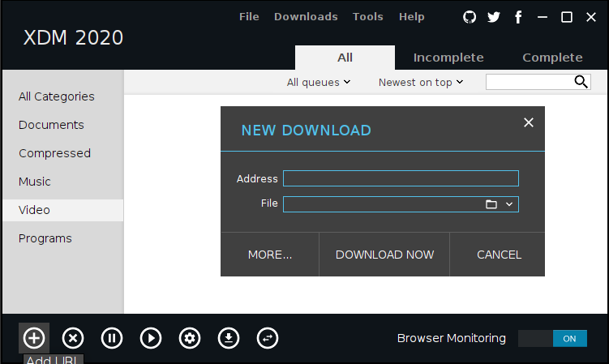Open the Twitter page icon

click(494, 17)
